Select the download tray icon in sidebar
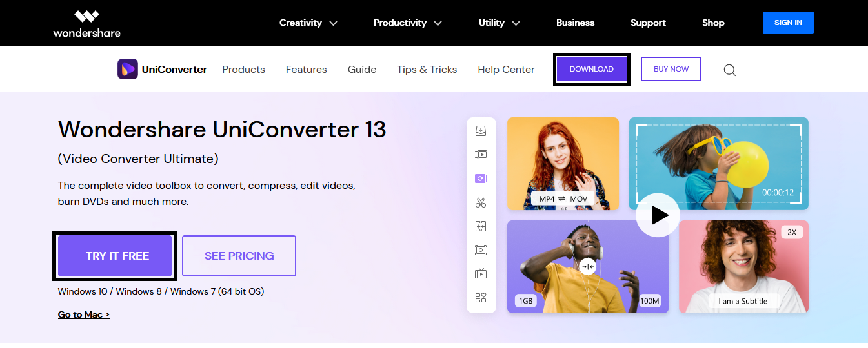868x348 pixels. click(481, 131)
